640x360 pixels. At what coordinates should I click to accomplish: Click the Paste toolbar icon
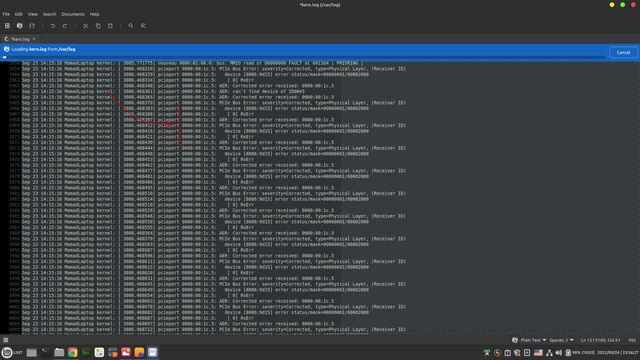tap(110, 26)
